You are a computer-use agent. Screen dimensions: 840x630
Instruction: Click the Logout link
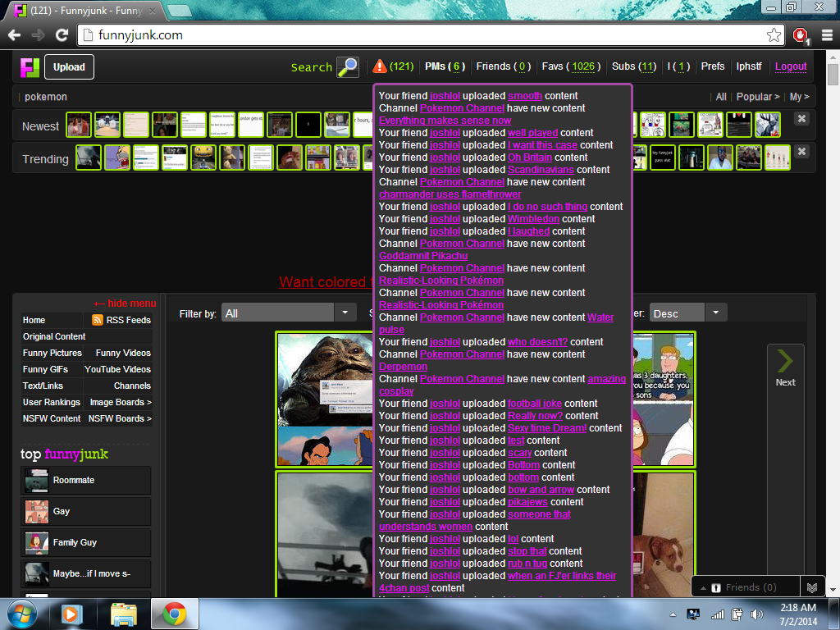(791, 66)
